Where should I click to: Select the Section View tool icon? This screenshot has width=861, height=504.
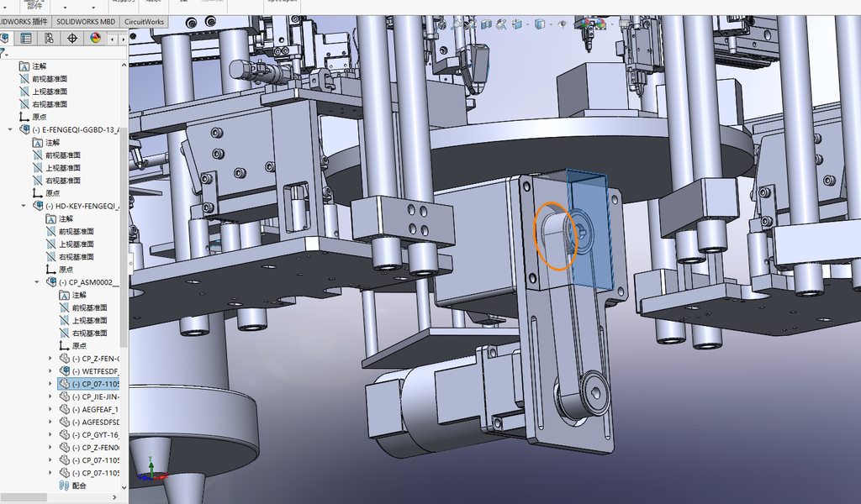[x=486, y=24]
